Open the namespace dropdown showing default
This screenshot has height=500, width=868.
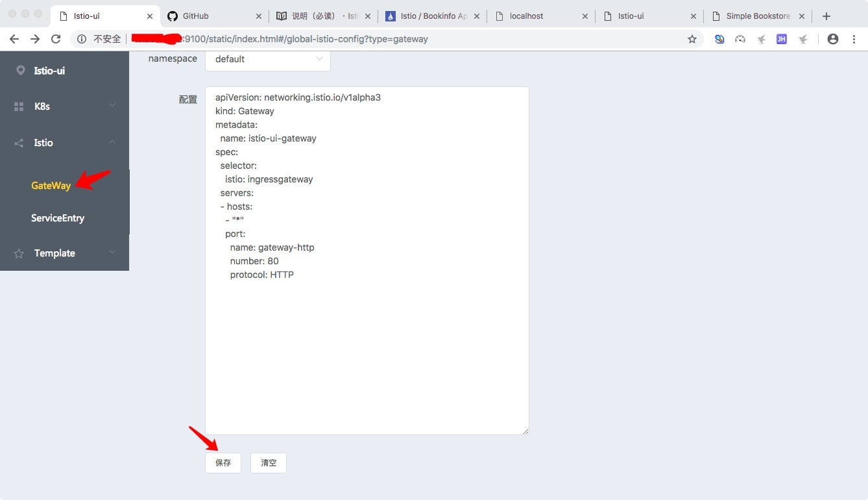pyautogui.click(x=267, y=59)
